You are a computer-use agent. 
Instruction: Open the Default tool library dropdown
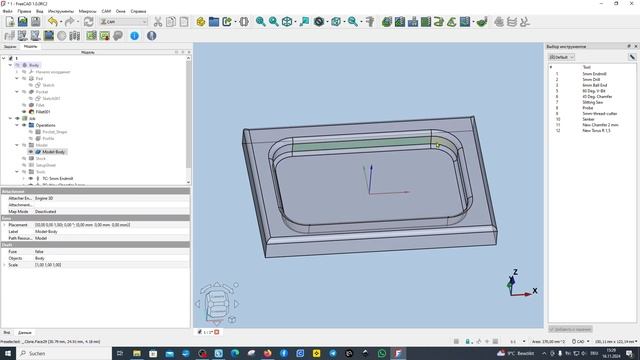point(561,57)
